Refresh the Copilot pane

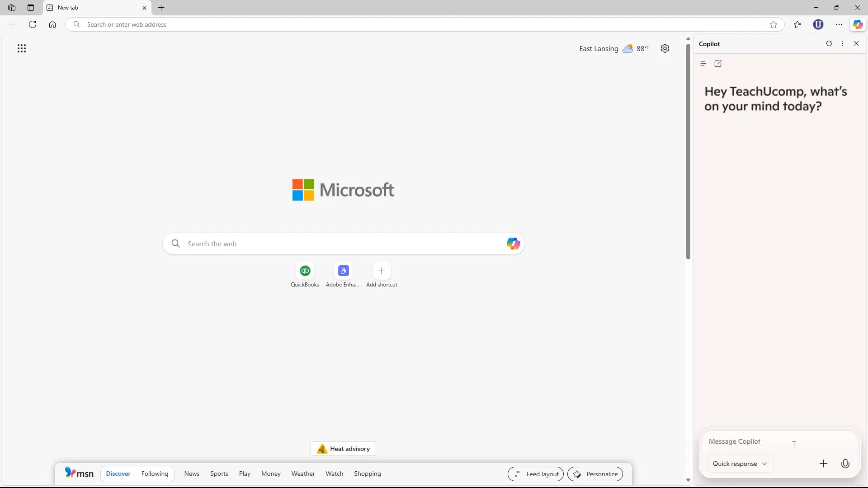click(829, 43)
